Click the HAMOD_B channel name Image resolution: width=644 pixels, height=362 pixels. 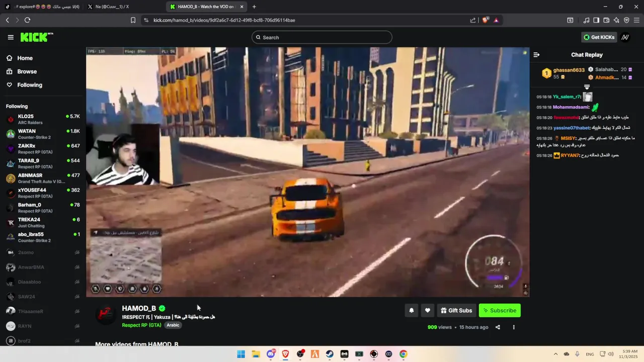[139, 308]
